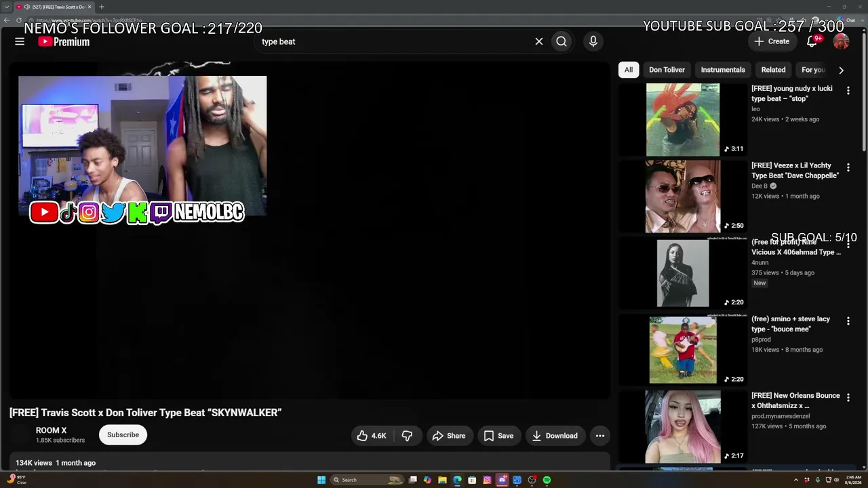Start voice search with the microphone
This screenshot has width=868, height=488.
(593, 41)
